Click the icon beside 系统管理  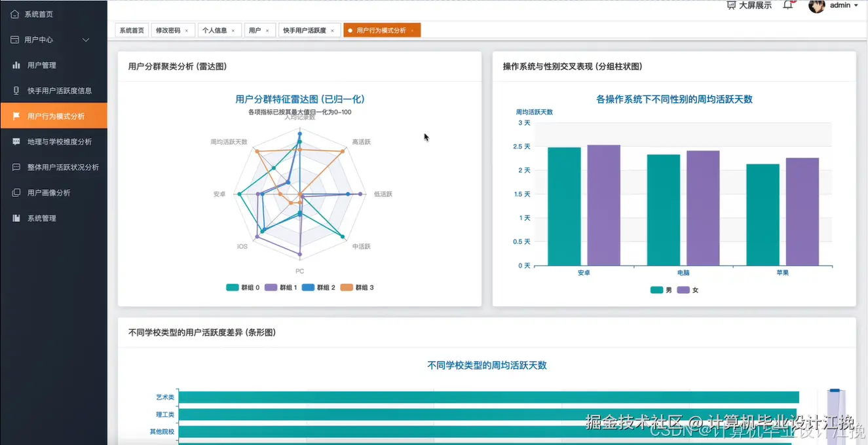[x=16, y=218]
